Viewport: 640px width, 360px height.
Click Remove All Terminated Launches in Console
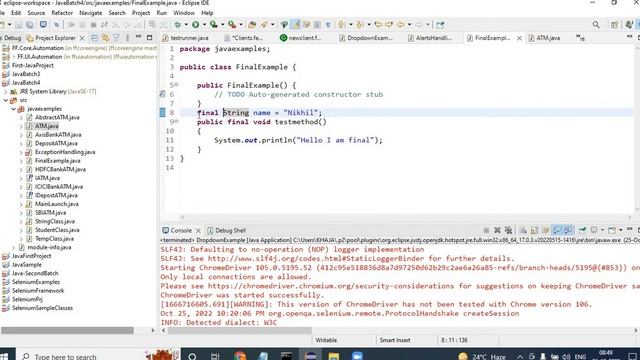pos(508,230)
